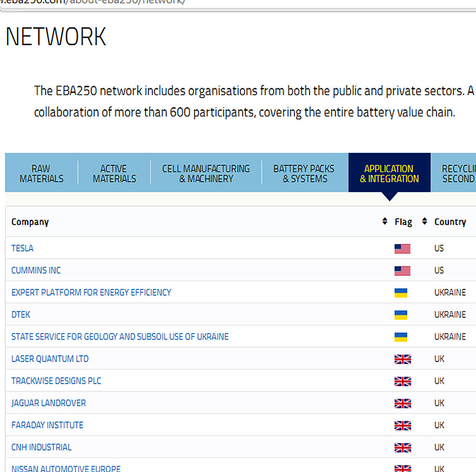This screenshot has width=476, height=472.
Task: Click the US flag in CUMMINS INC row
Action: (x=402, y=271)
